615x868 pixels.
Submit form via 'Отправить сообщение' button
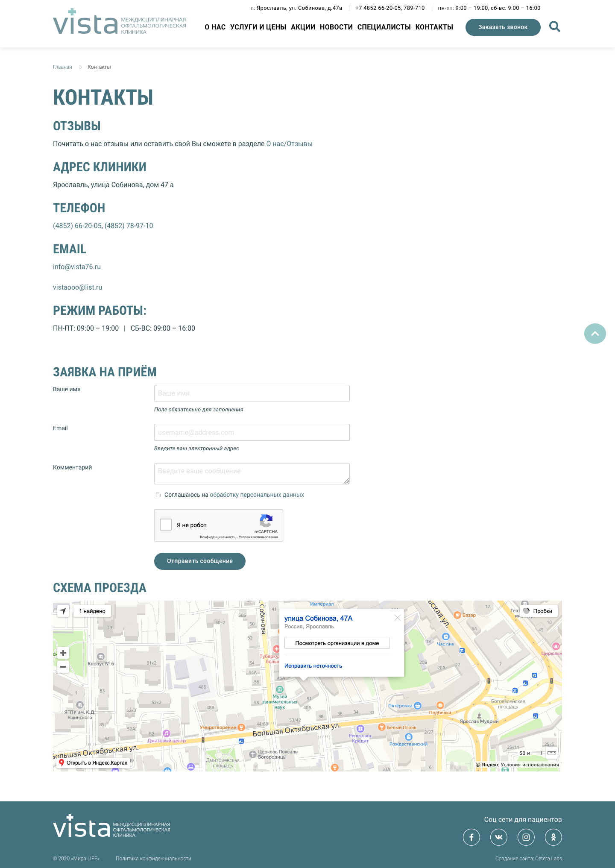(199, 561)
